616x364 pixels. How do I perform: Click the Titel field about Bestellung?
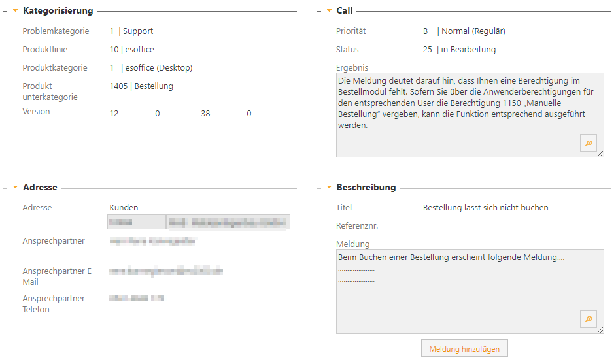coord(485,208)
